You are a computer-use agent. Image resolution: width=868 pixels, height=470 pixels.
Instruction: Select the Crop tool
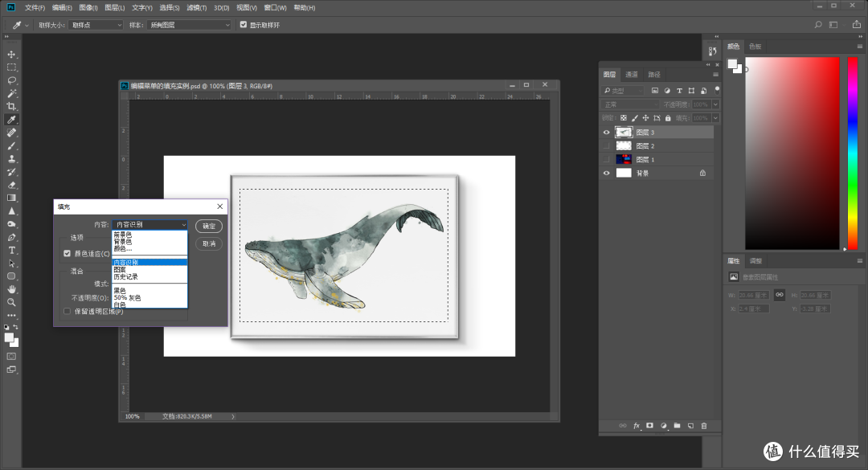tap(11, 106)
